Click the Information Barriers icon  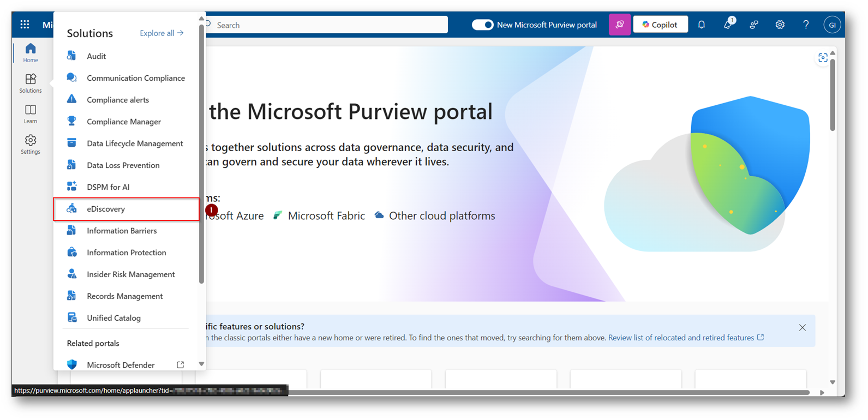click(x=71, y=230)
